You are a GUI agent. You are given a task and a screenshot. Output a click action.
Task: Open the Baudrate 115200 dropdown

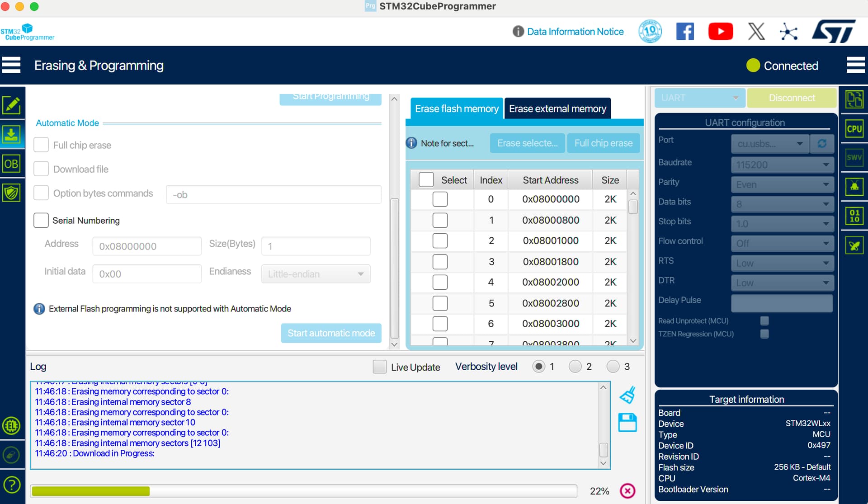[782, 165]
